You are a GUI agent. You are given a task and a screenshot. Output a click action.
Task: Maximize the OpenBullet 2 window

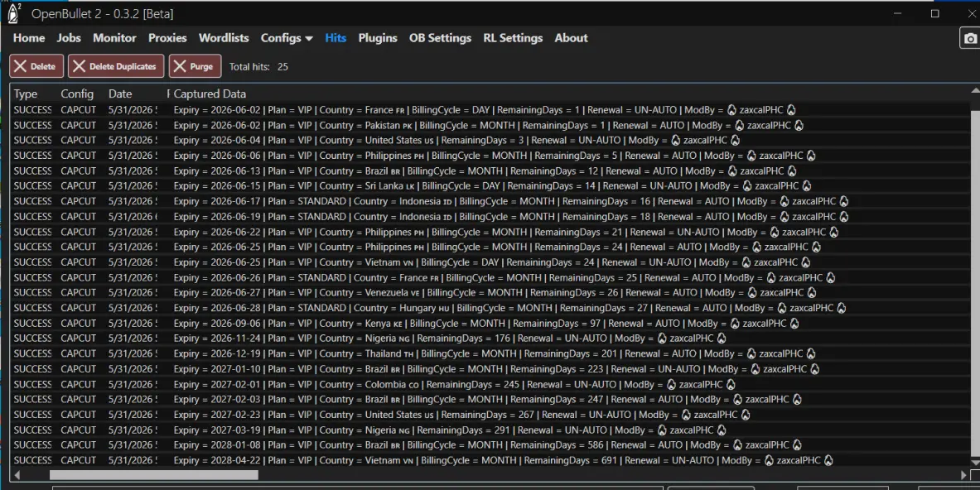pyautogui.click(x=935, y=13)
